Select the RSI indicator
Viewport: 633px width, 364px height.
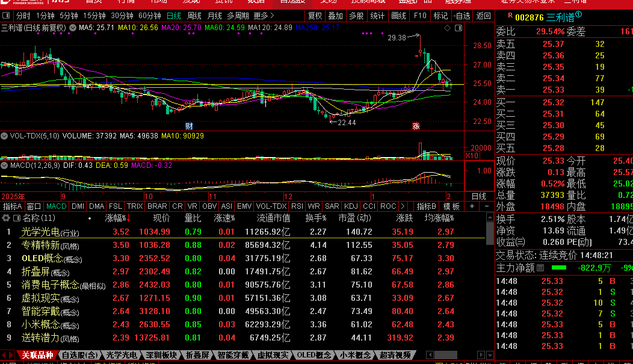[297, 206]
